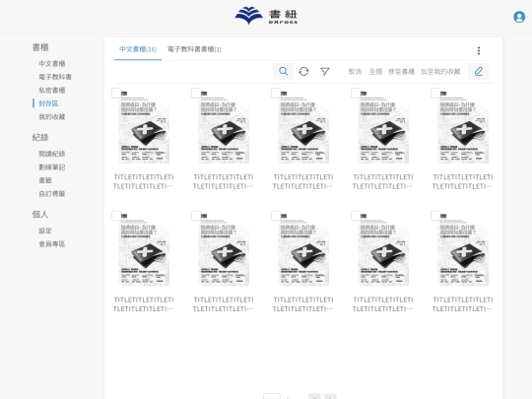This screenshot has height=399, width=532.
Task: Check the fourth book's checkbox in top row
Action: tap(356, 93)
